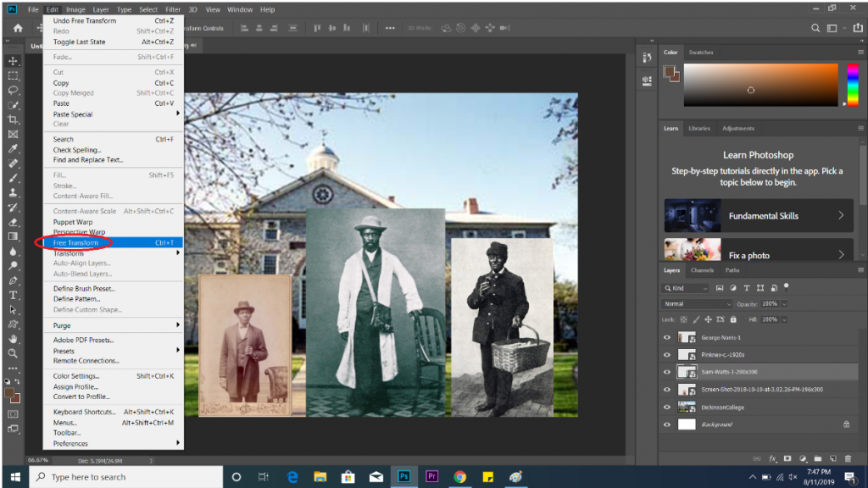Select the Pen tool
The height and width of the screenshot is (488, 868).
[x=13, y=281]
